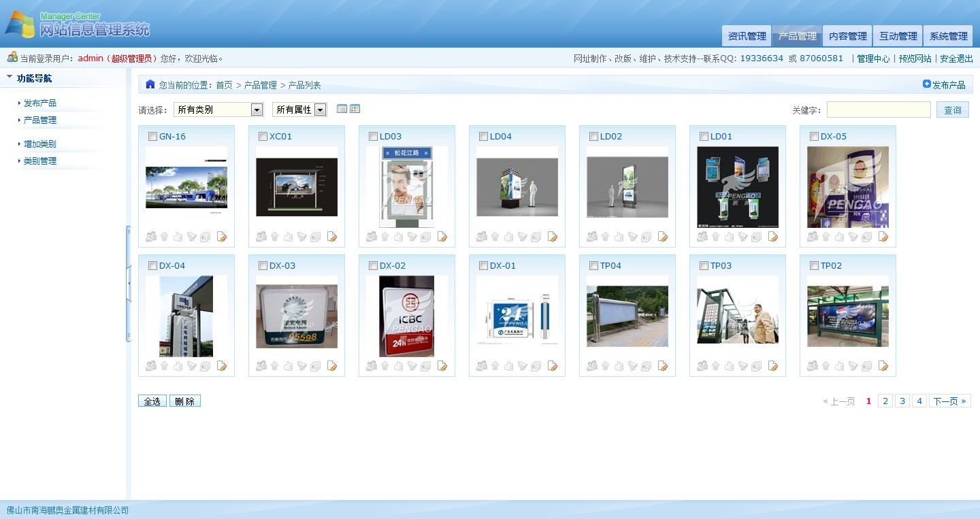This screenshot has height=519, width=980.
Task: Click 安全退出 logout link
Action: (956, 58)
